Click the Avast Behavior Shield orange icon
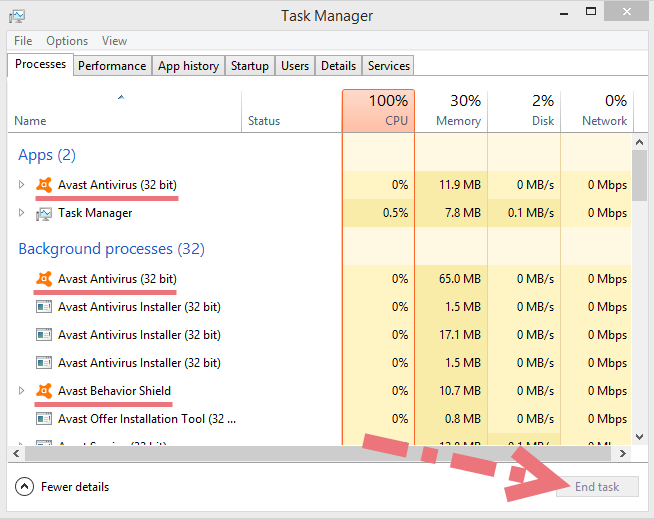This screenshot has height=519, width=654. coord(44,391)
